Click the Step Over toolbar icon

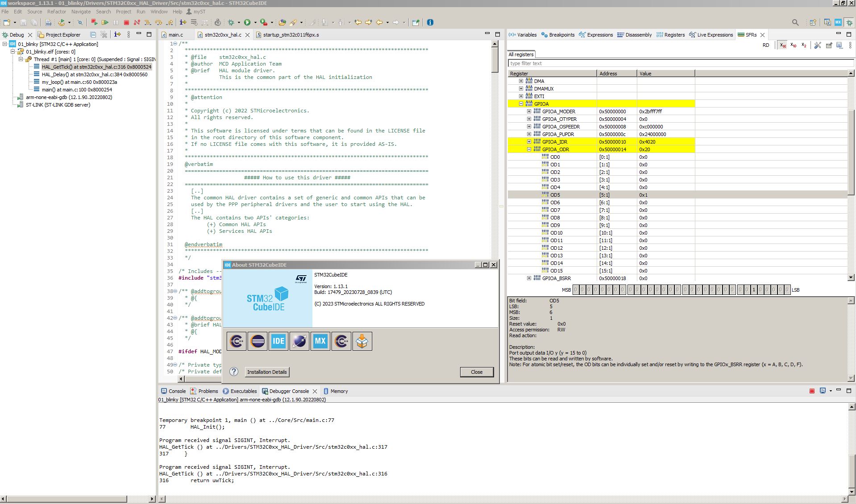coord(158,22)
